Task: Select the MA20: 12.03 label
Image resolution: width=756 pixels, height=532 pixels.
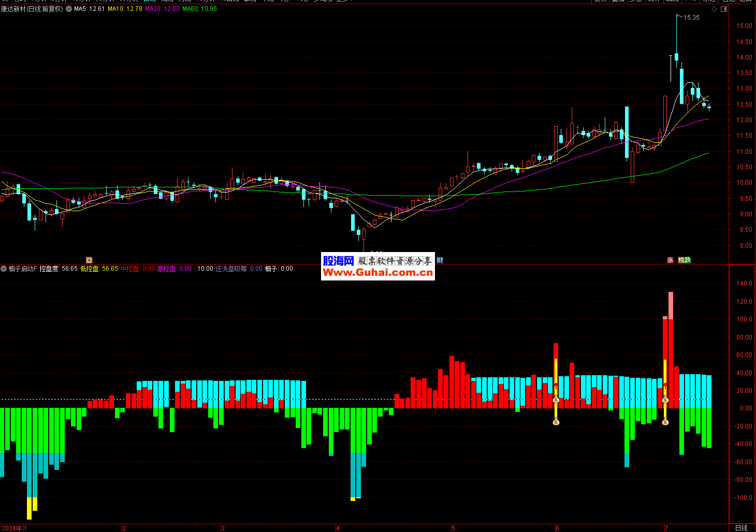Action: tap(163, 9)
